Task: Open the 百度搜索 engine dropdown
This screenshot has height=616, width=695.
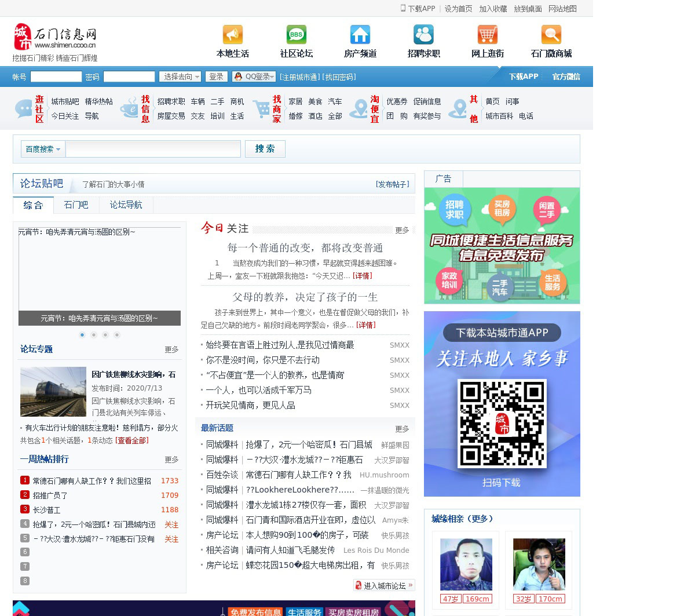Action: click(43, 149)
